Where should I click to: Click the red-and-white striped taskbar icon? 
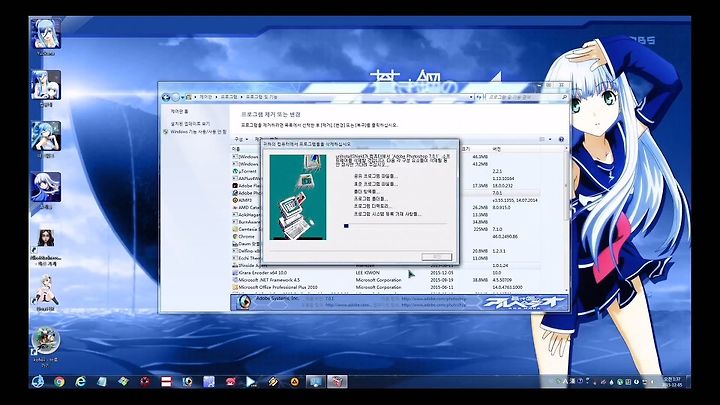point(166,382)
